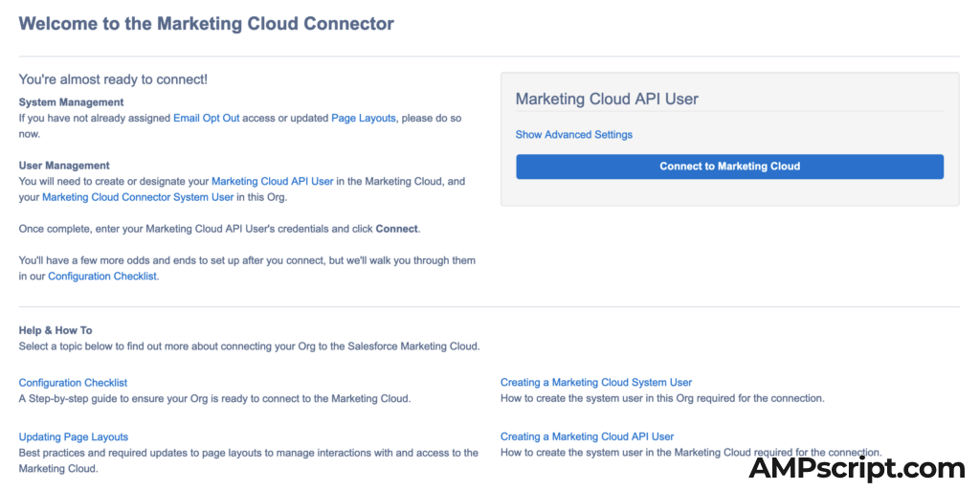Click the Connect to Marketing Cloud button
Image resolution: width=980 pixels, height=491 pixels.
point(729,167)
